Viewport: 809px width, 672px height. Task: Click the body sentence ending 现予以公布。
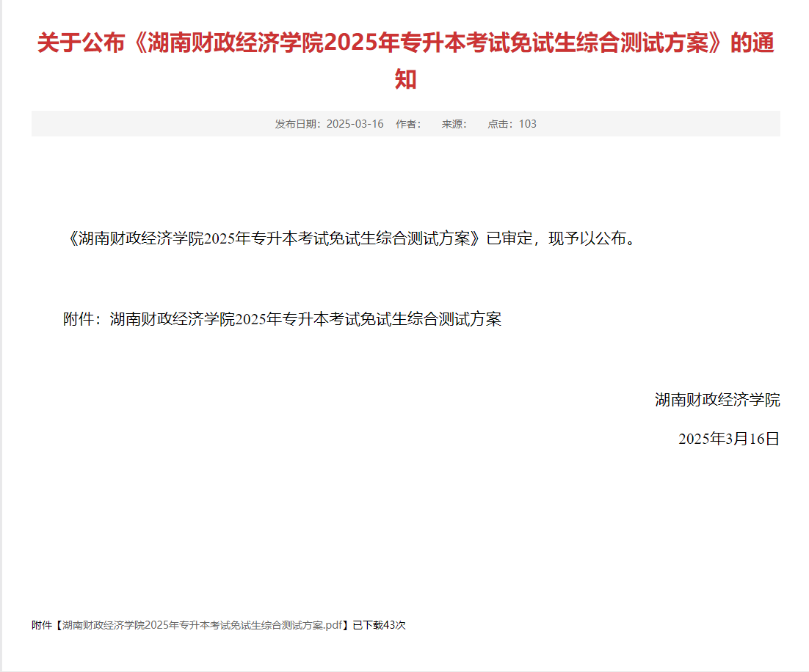click(x=352, y=238)
